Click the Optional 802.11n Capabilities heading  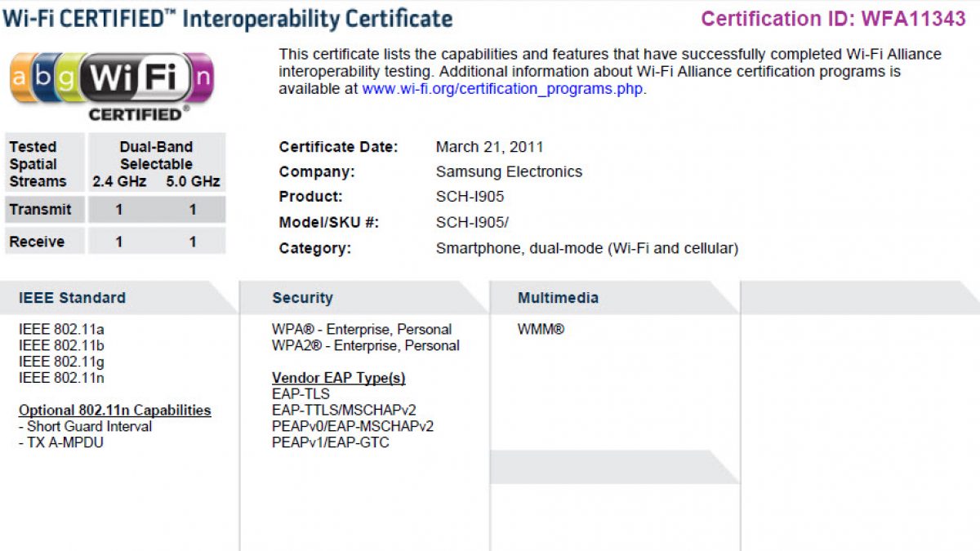(x=114, y=411)
